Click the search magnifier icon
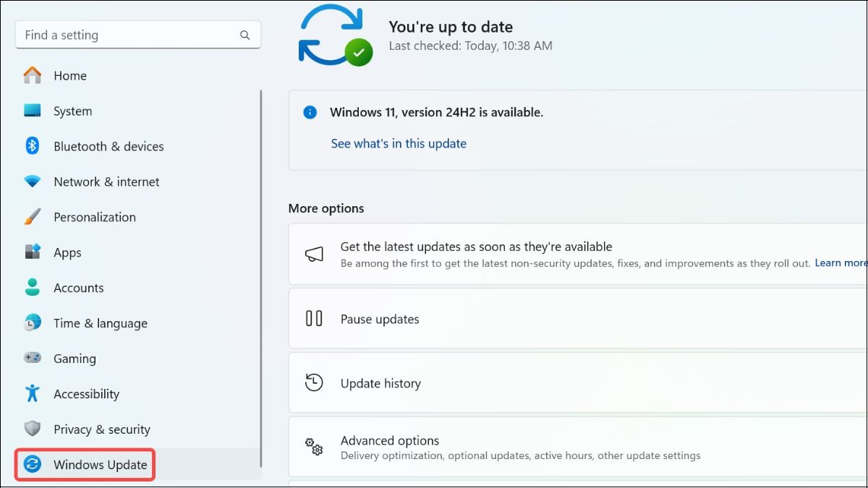 tap(244, 35)
